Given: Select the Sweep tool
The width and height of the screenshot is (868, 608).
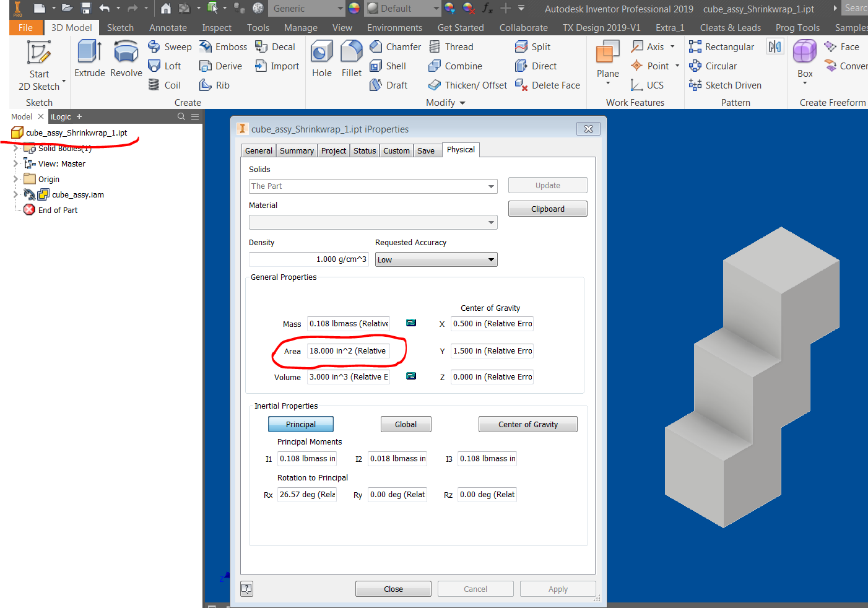Looking at the screenshot, I should point(170,46).
